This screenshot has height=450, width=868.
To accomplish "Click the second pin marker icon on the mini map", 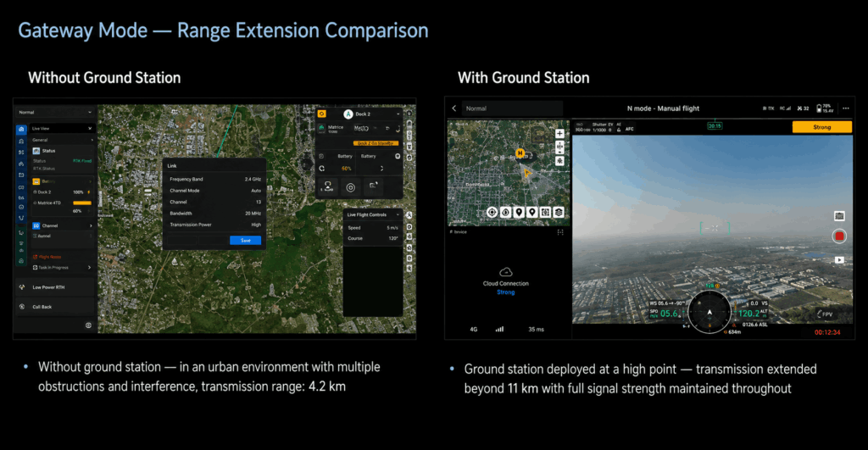I will point(532,212).
